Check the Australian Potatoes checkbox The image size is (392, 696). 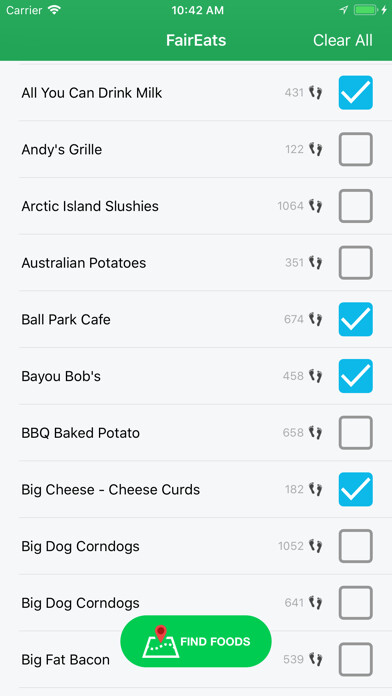tap(356, 263)
